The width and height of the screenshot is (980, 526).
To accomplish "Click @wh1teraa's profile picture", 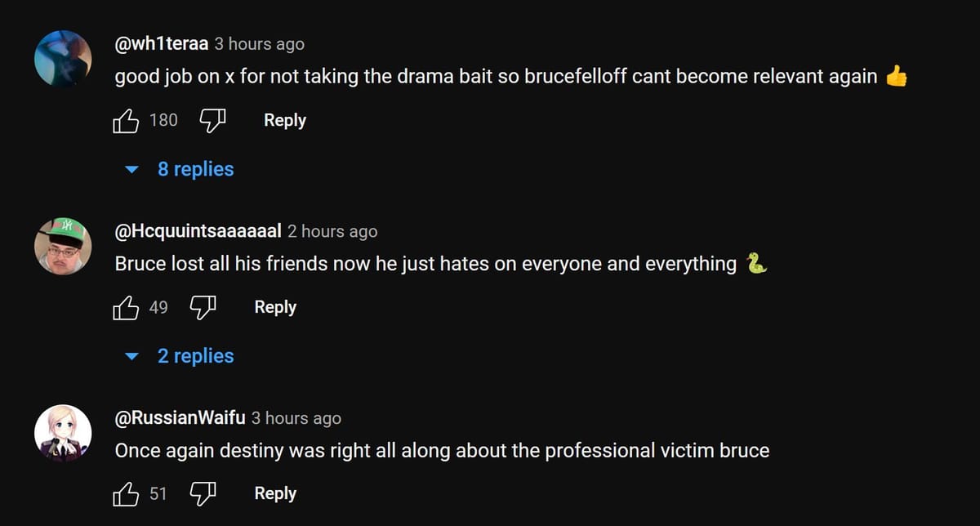I will 63,59.
